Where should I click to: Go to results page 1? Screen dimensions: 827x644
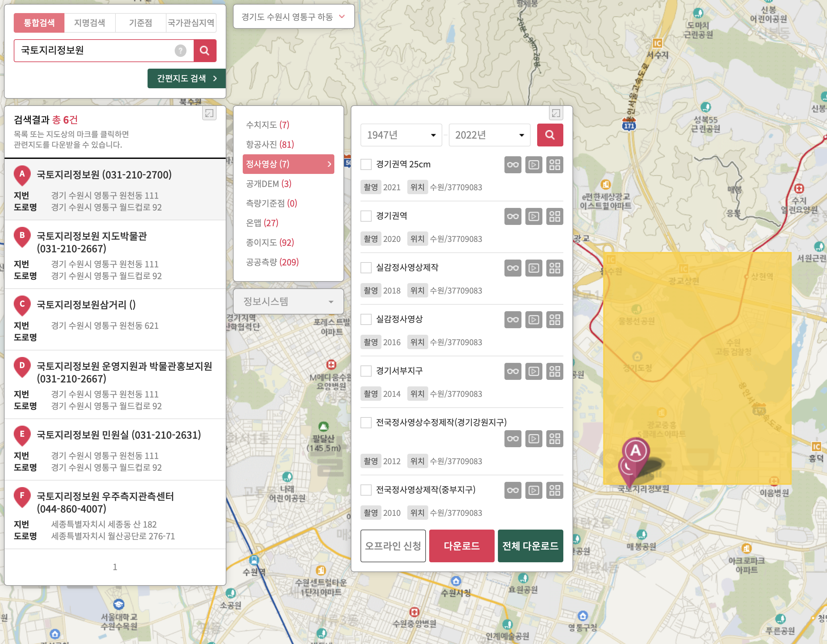pos(115,567)
